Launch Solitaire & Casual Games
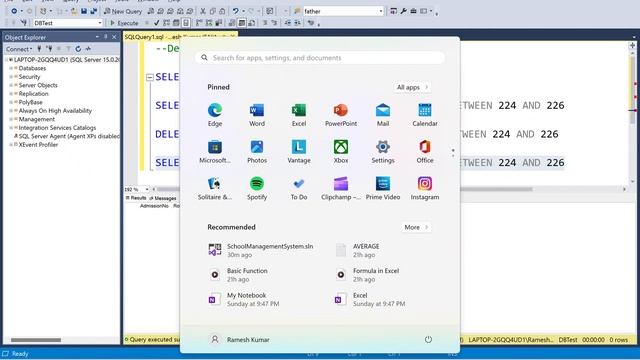 215,188
